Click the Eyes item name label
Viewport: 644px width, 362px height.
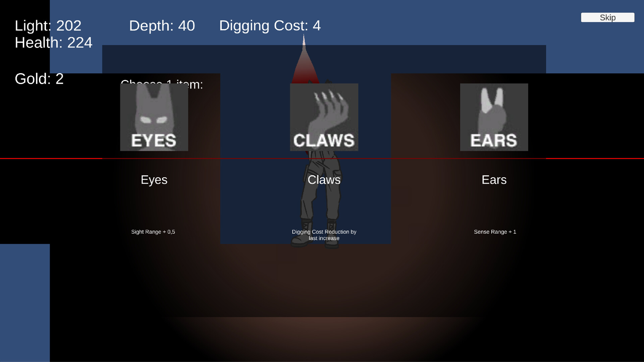[154, 180]
